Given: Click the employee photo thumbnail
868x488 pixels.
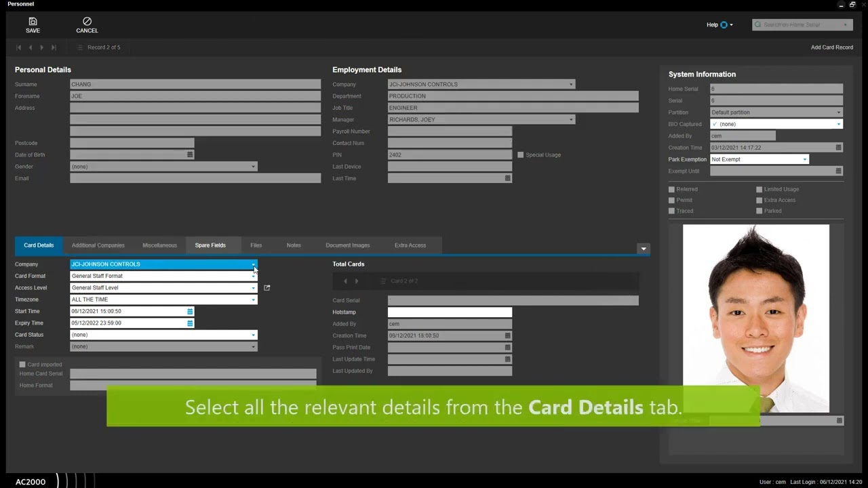Looking at the screenshot, I should coord(755,319).
